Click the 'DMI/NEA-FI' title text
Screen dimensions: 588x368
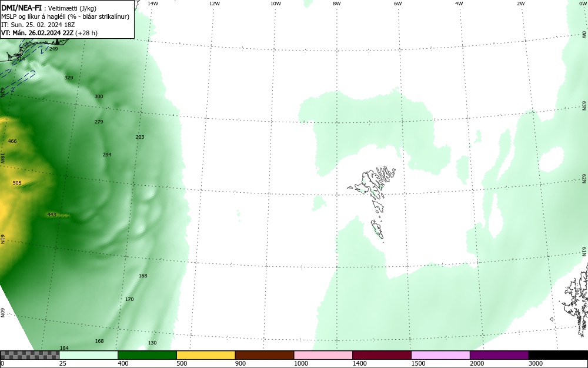click(21, 8)
